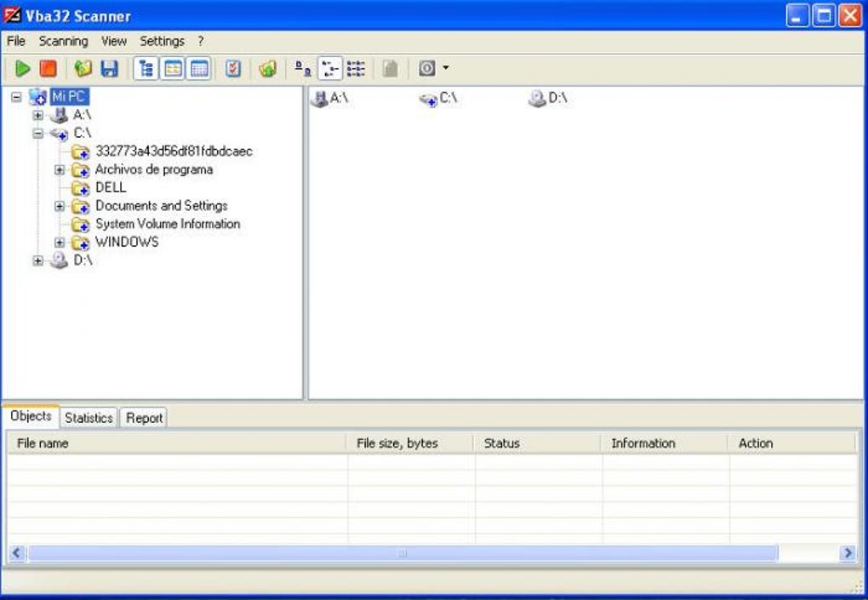Expand the Documents and Settings folder

pos(60,207)
